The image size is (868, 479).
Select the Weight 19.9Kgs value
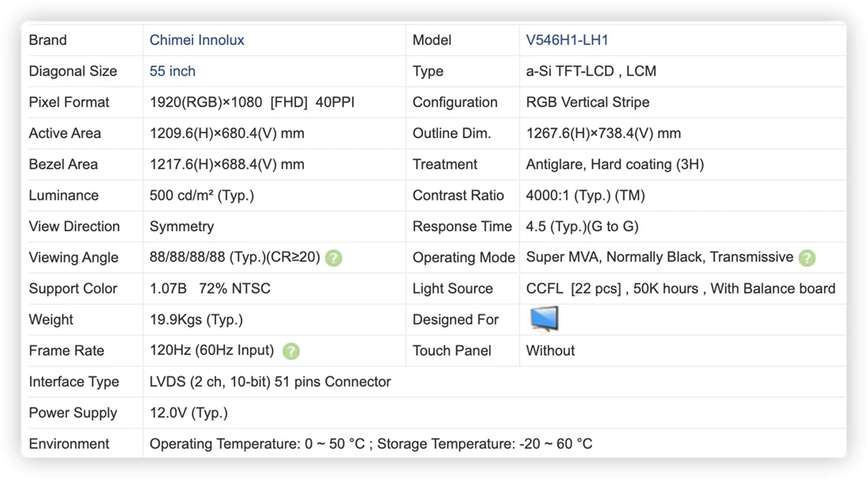tap(196, 320)
